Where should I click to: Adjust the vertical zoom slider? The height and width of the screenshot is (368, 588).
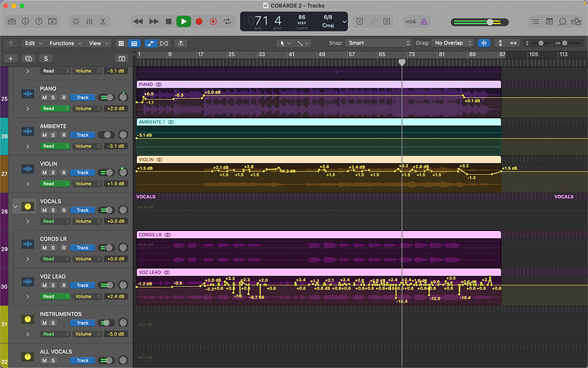[x=541, y=43]
